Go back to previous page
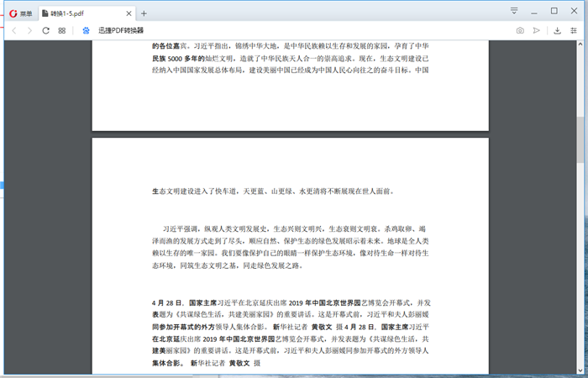The height and width of the screenshot is (378, 588). pos(14,30)
